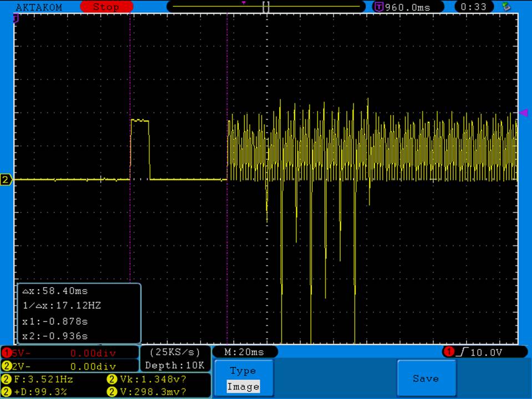Click the green storage icon at top right
This screenshot has width=532, height=399.
pos(505,7)
